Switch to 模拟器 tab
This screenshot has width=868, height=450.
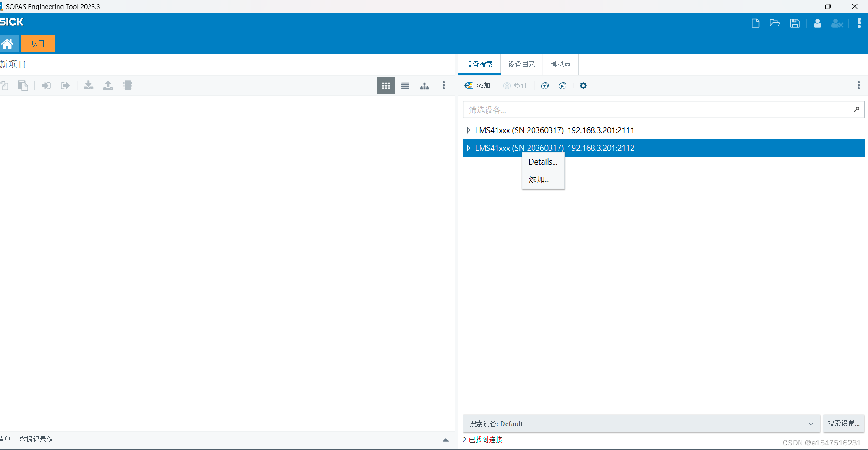(560, 64)
